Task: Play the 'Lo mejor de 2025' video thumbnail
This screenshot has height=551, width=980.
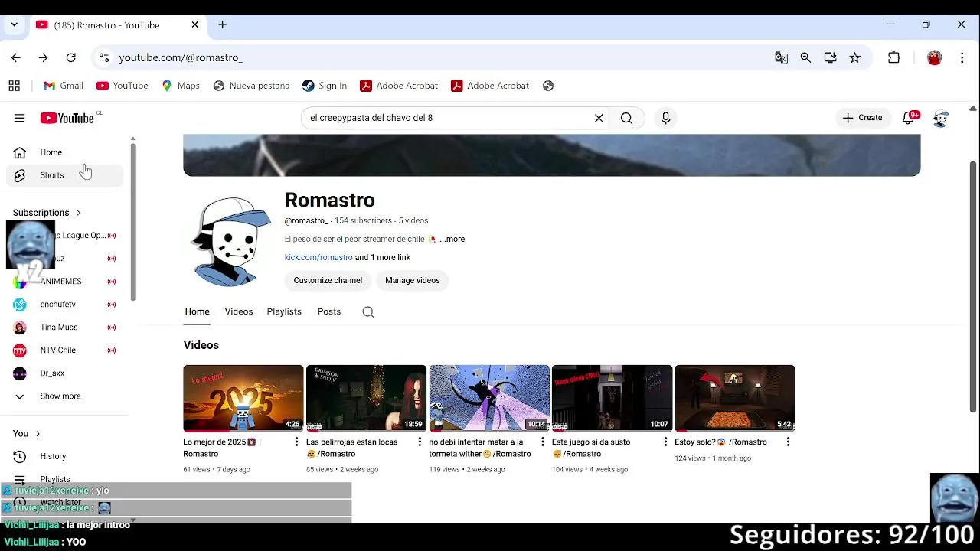Action: tap(243, 398)
